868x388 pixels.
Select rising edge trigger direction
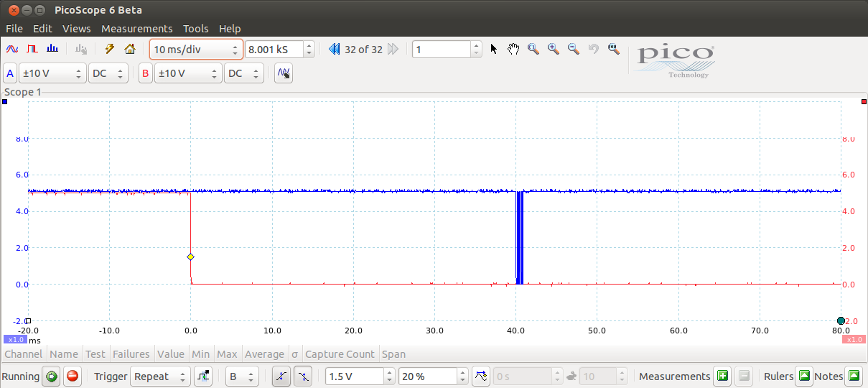point(281,376)
